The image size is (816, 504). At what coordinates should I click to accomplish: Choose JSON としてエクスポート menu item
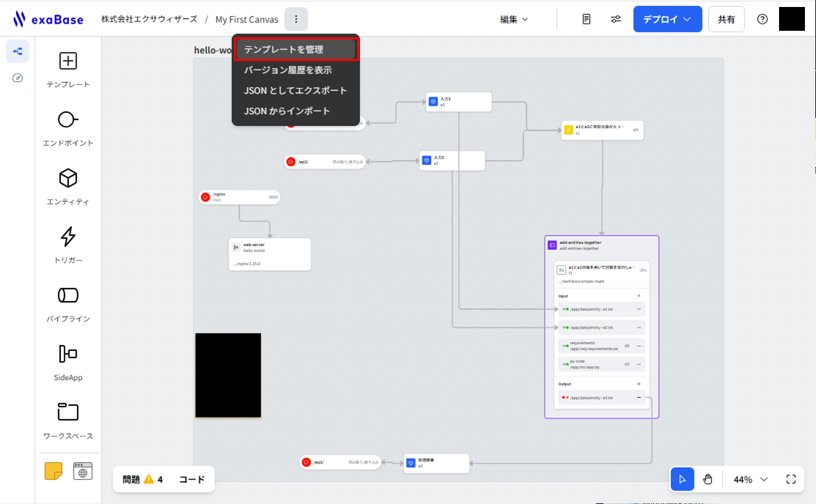[295, 91]
